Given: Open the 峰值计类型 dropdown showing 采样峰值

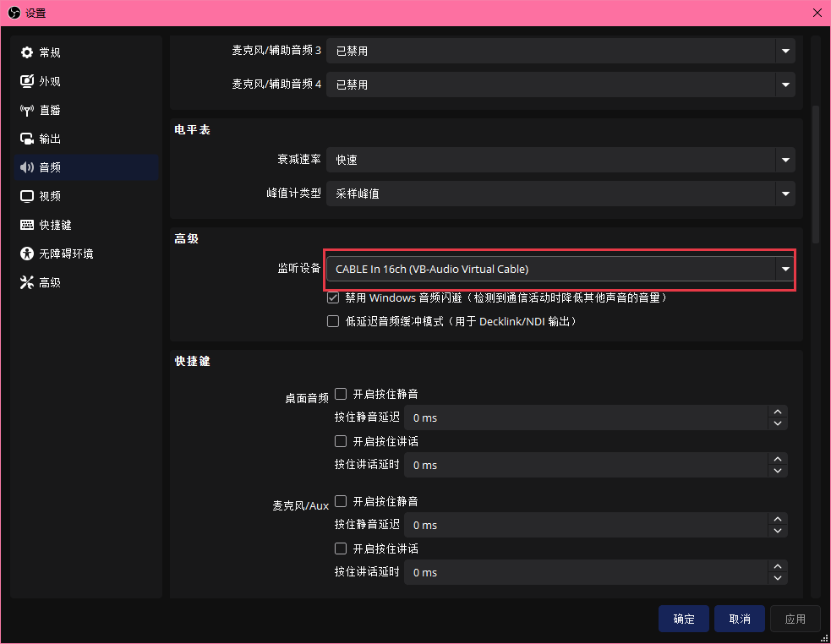Looking at the screenshot, I should [560, 194].
